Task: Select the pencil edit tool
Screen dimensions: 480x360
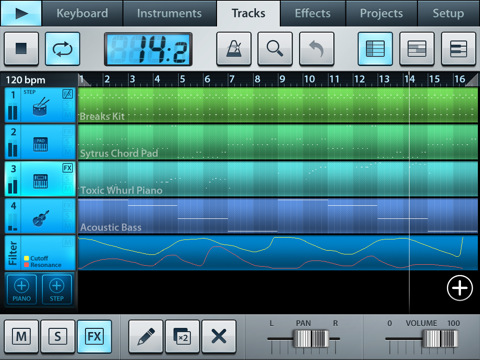Action: 146,336
